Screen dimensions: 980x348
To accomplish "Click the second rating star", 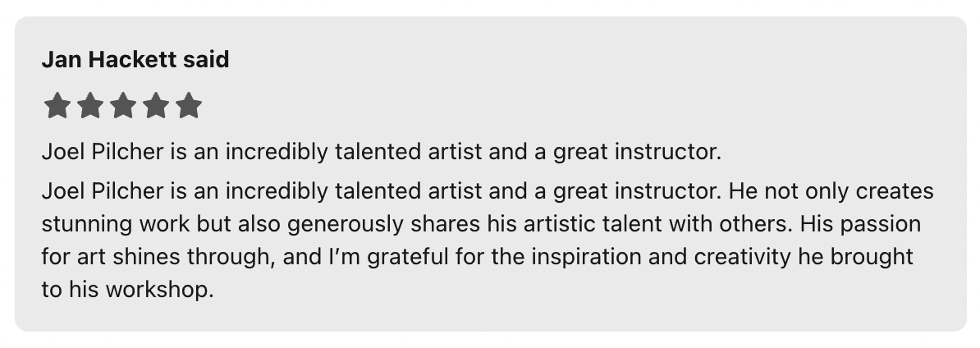I will [89, 106].
